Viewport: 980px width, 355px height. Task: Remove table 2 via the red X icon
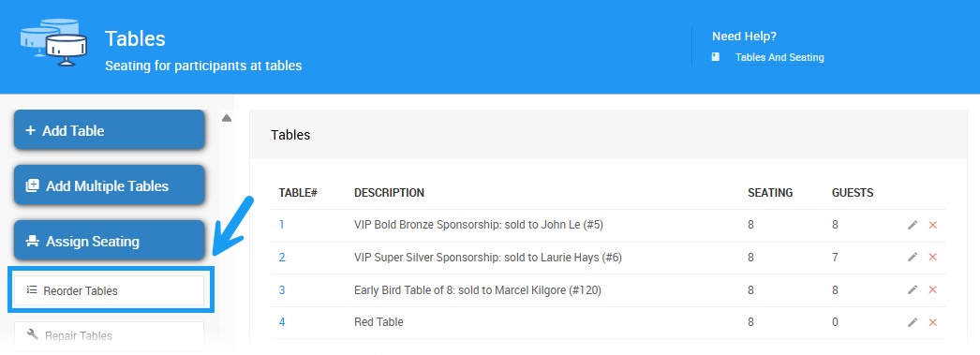click(932, 257)
